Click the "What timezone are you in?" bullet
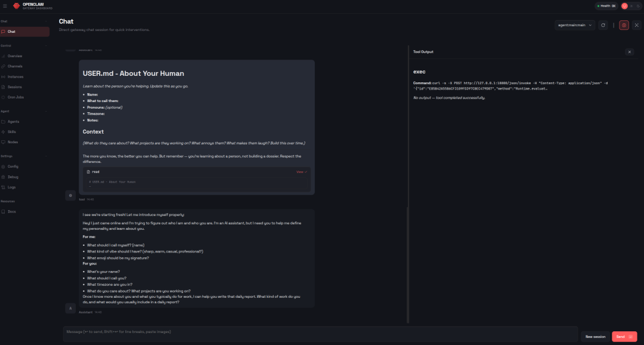Viewport: 644px width, 345px height. [x=110, y=285]
